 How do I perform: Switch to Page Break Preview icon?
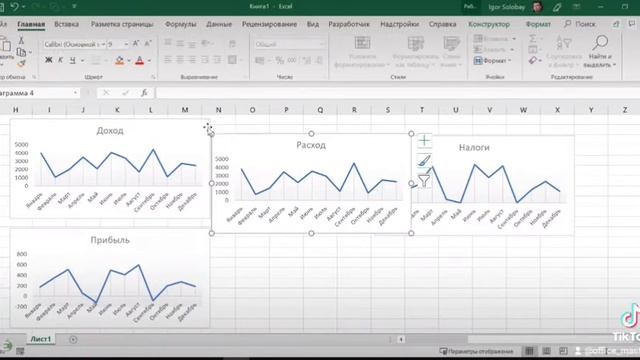[x=563, y=351]
